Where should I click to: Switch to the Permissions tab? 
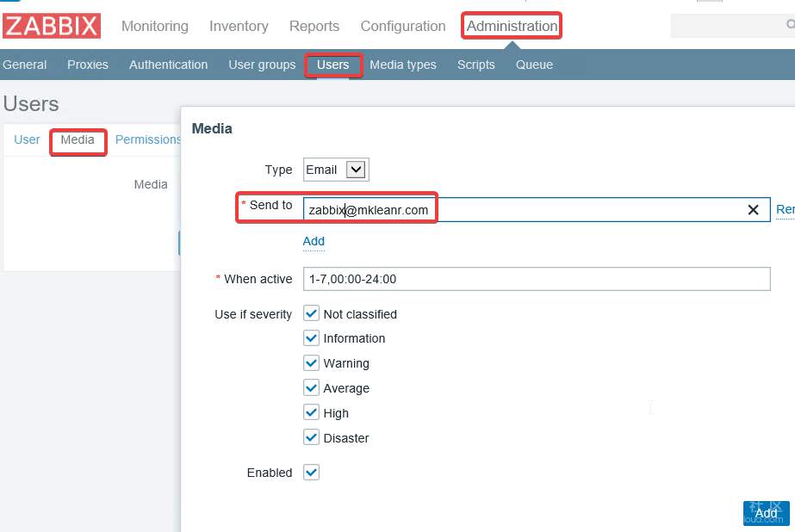[x=147, y=139]
